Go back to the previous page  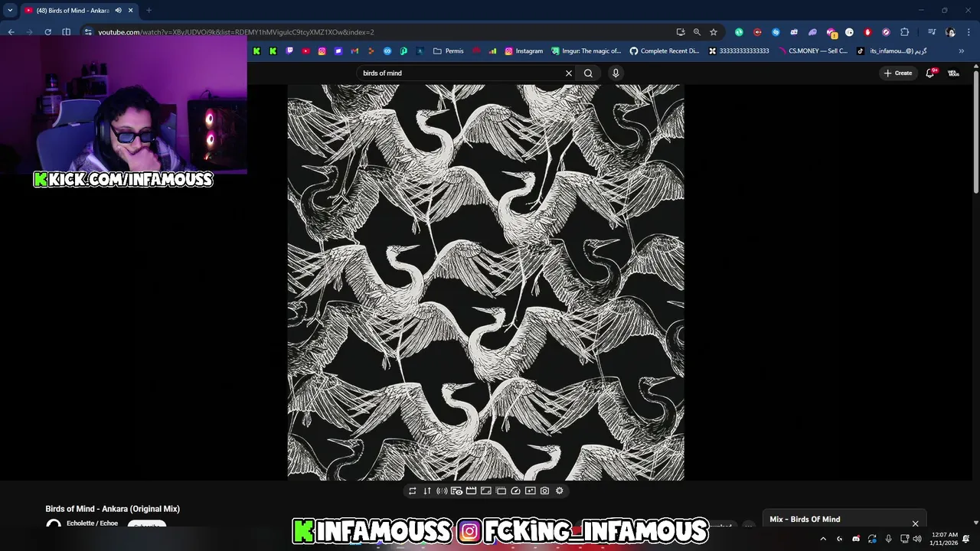coord(11,32)
